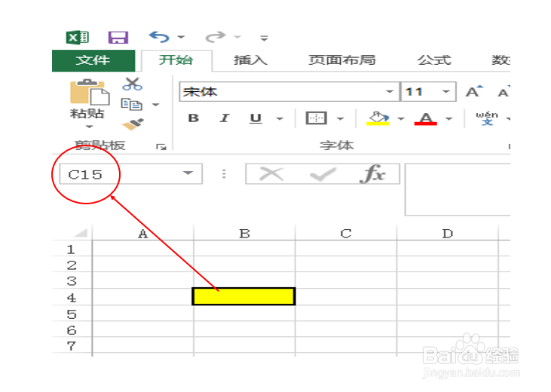Viewport: 551px width, 392px height.
Task: Select column C header
Action: point(346,234)
